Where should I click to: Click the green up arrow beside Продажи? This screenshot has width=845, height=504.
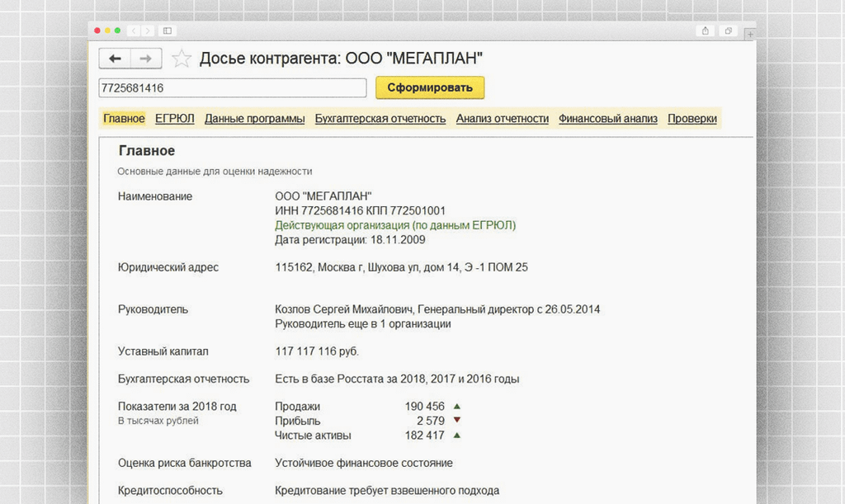(x=457, y=406)
